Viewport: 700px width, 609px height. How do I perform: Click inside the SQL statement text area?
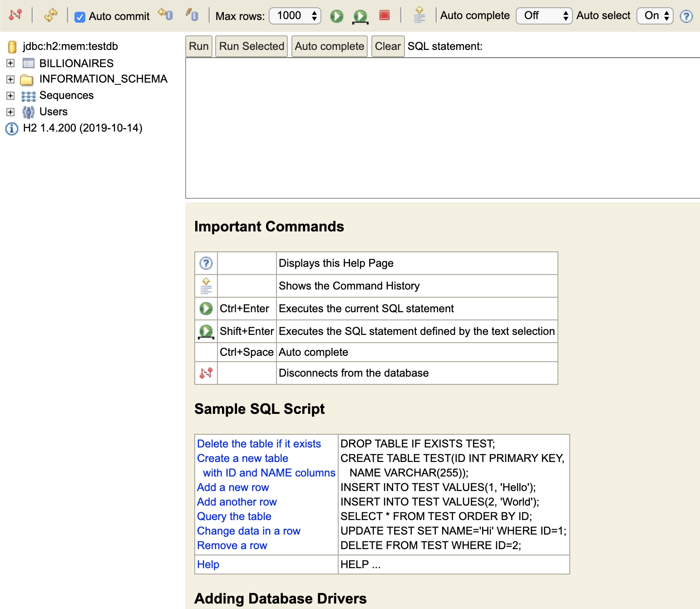coord(443,128)
